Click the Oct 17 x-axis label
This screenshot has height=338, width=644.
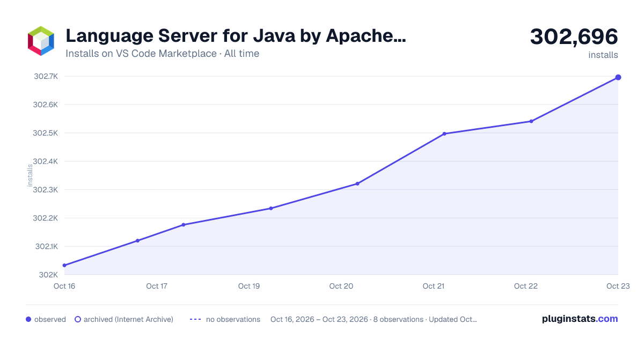[x=157, y=286]
